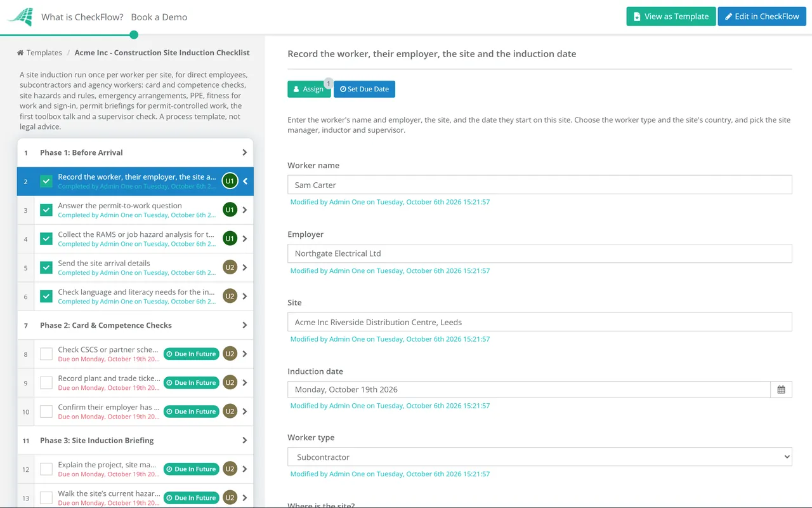Tick the Explain the project, site checkbox
The width and height of the screenshot is (812, 508).
pyautogui.click(x=46, y=469)
